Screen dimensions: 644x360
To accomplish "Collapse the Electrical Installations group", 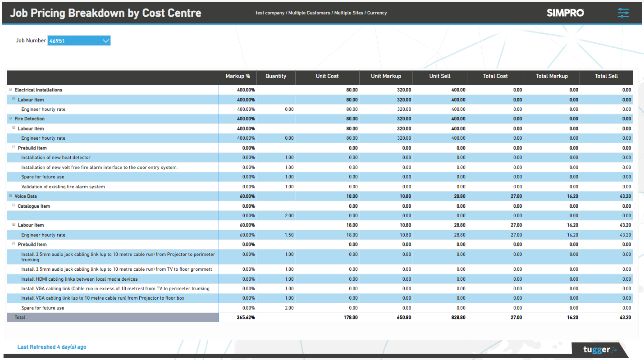I will point(10,90).
